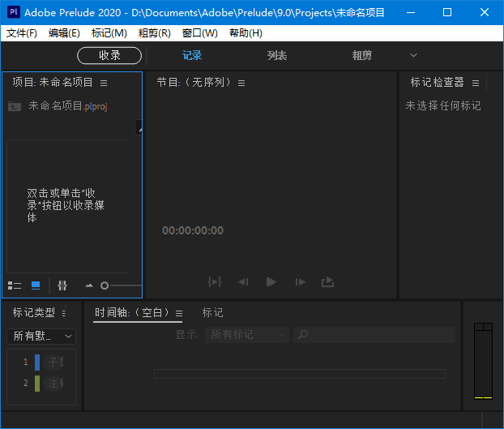Click the 未选择任何标记 text
This screenshot has width=504, height=429.
[443, 105]
